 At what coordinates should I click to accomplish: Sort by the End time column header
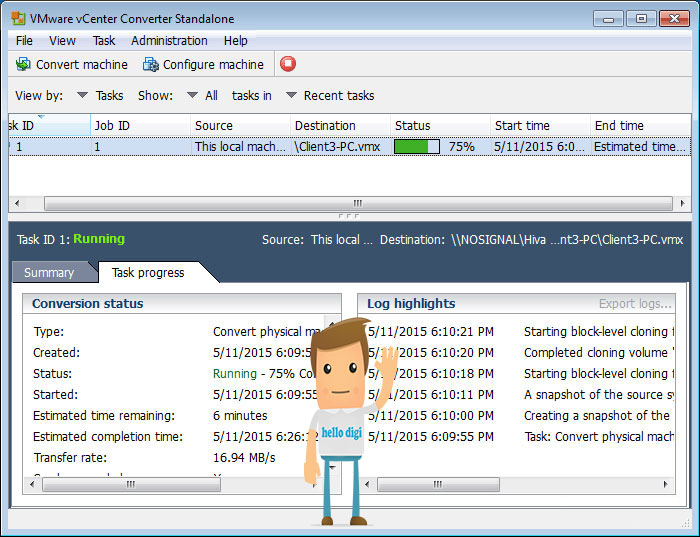pos(641,125)
